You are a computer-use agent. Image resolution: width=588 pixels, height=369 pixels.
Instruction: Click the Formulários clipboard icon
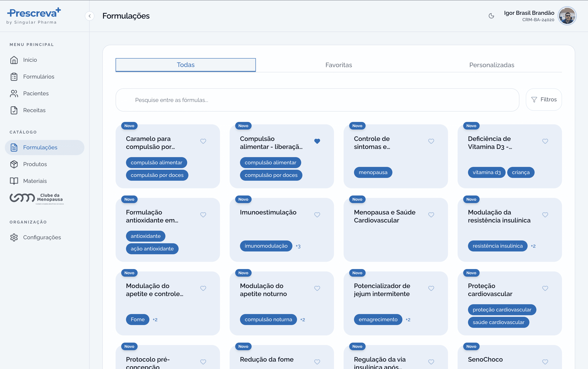(14, 77)
